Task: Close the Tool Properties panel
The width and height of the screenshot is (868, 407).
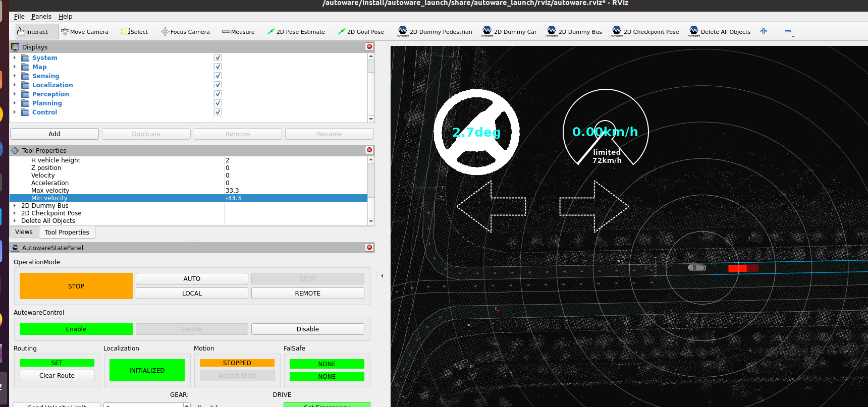Action: coord(369,150)
